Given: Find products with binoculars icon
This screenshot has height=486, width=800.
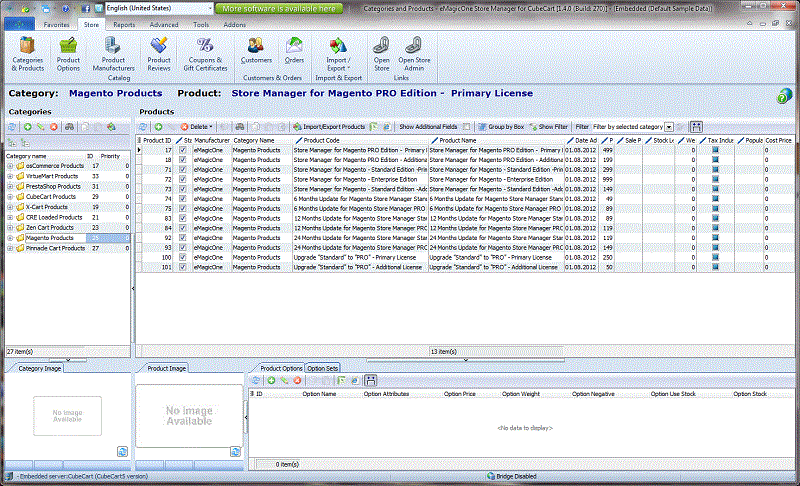Looking at the screenshot, I should coord(239,127).
